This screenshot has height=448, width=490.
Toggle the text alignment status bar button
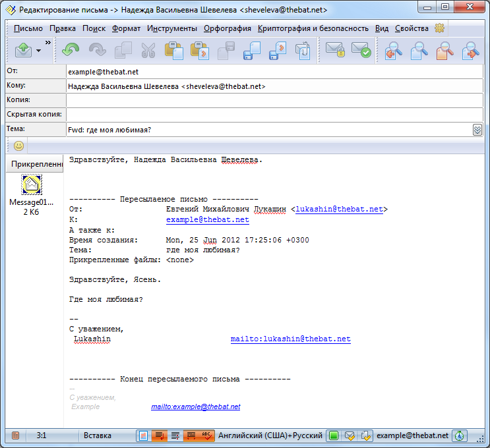(175, 435)
